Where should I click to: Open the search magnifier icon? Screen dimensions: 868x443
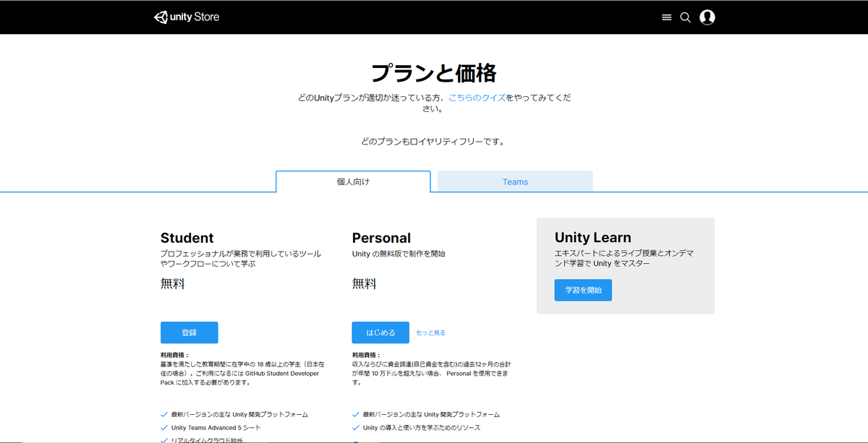coord(686,17)
